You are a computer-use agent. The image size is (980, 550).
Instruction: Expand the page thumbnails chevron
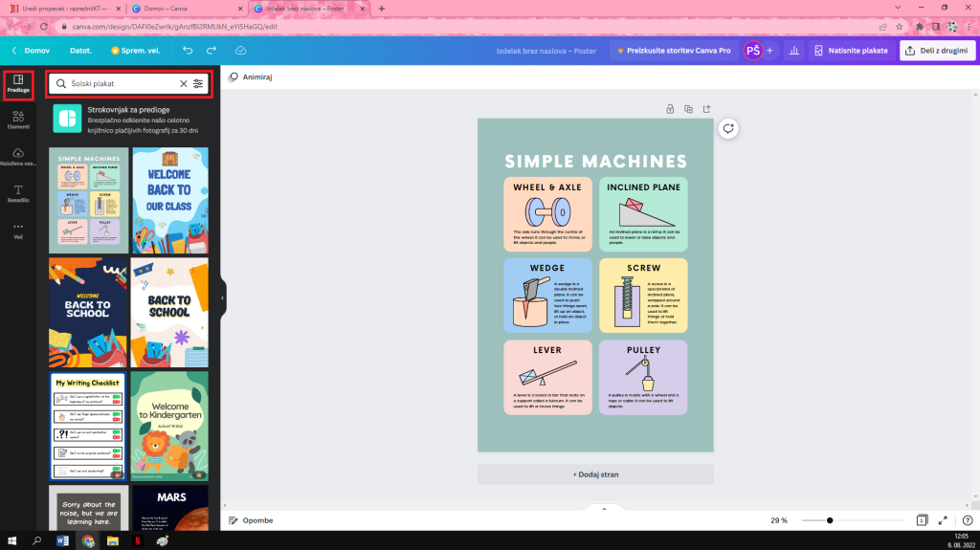tap(604, 509)
